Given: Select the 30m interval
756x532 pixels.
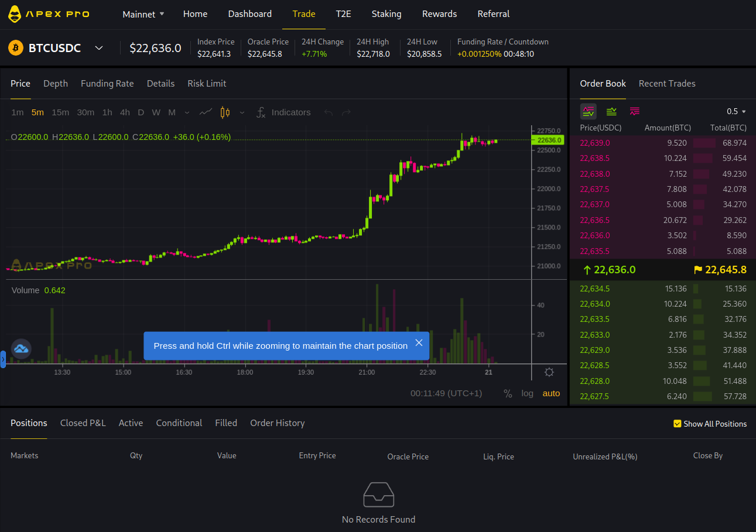Looking at the screenshot, I should (85, 112).
